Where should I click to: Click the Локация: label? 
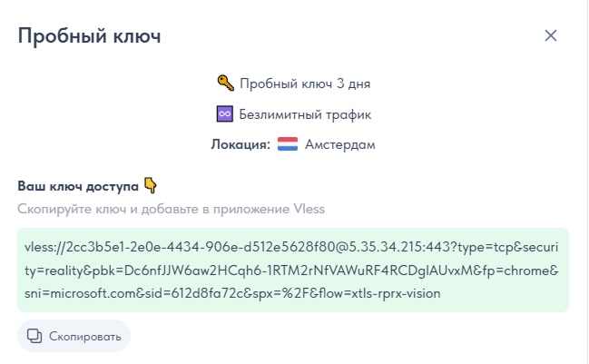(x=241, y=144)
